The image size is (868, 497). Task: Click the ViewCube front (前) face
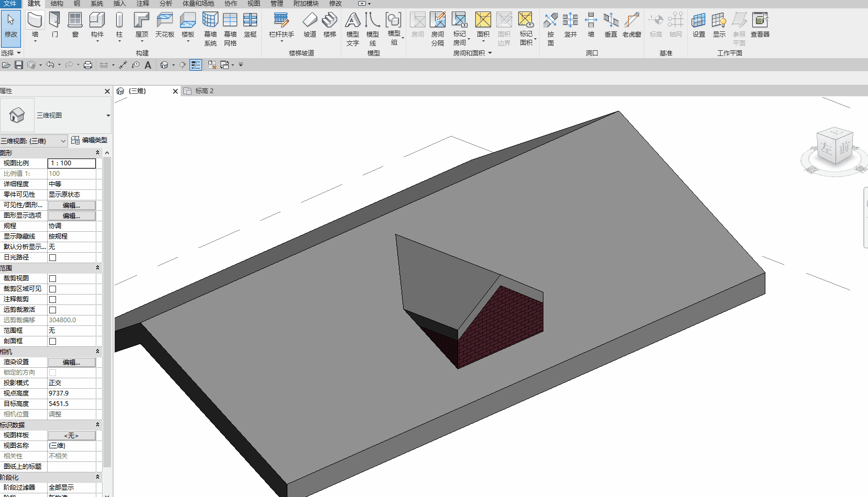click(844, 149)
